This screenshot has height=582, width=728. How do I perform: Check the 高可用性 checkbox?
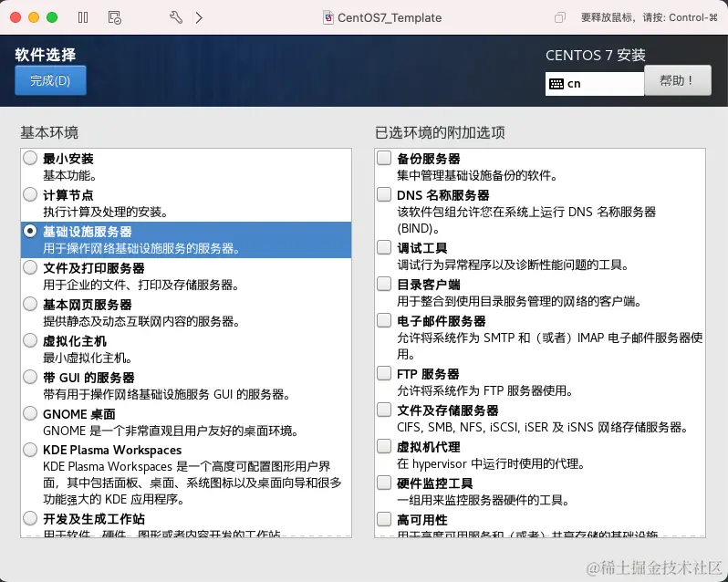(384, 519)
